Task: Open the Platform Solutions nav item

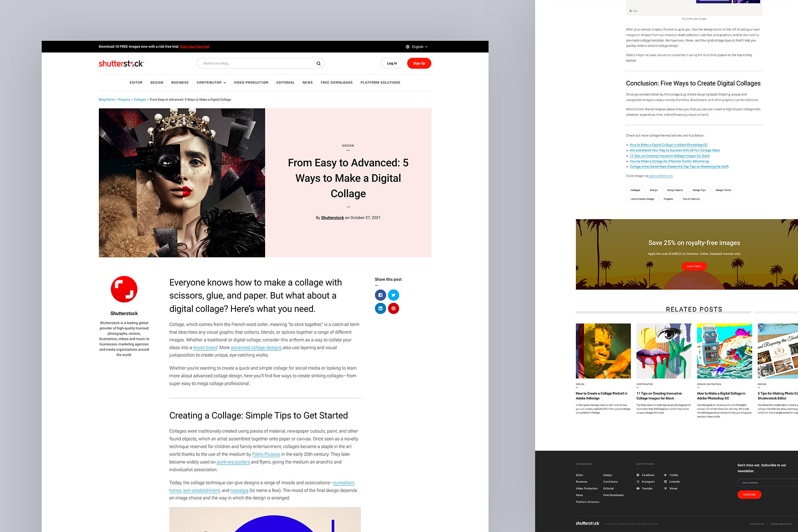Action: coord(380,82)
